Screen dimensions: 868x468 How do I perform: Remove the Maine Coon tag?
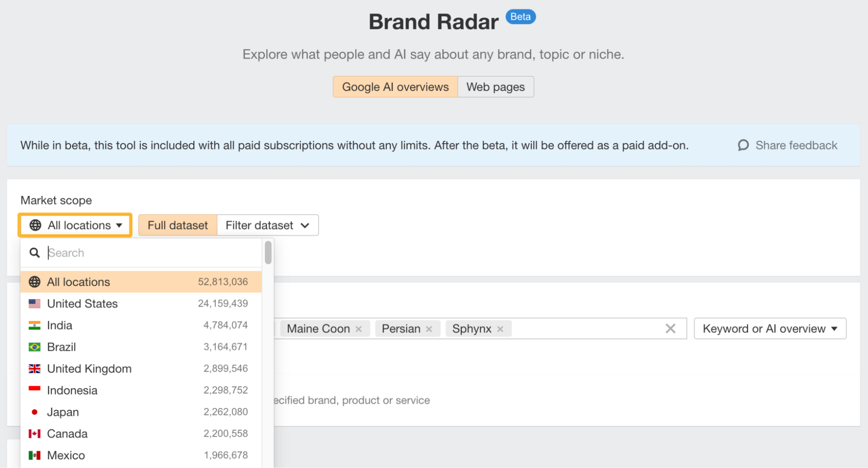click(359, 329)
